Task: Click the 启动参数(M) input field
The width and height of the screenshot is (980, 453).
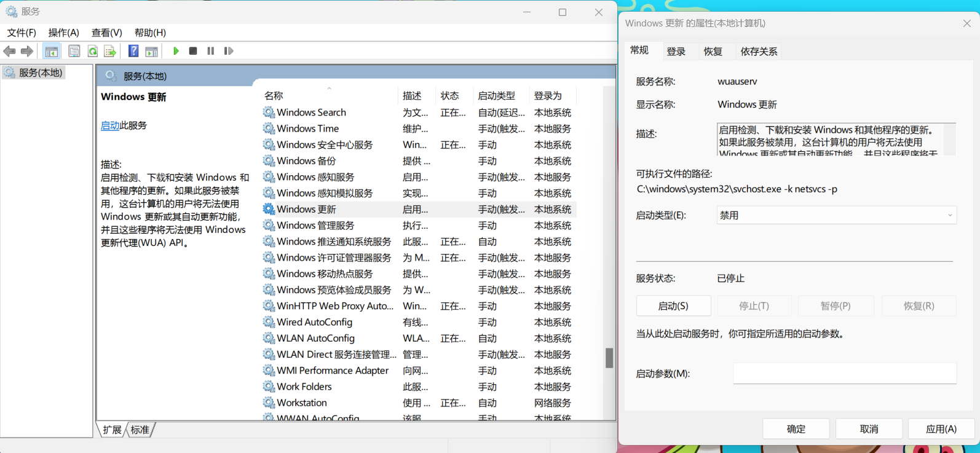Action: click(845, 373)
